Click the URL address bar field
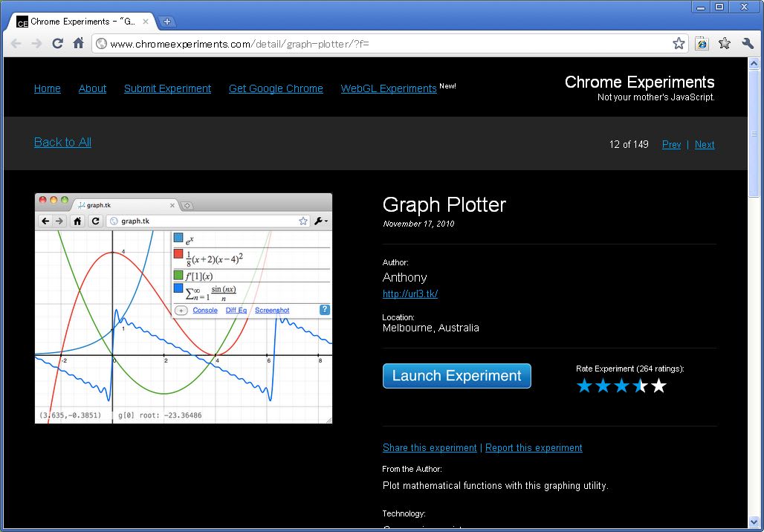The image size is (764, 532). pyautogui.click(x=386, y=44)
